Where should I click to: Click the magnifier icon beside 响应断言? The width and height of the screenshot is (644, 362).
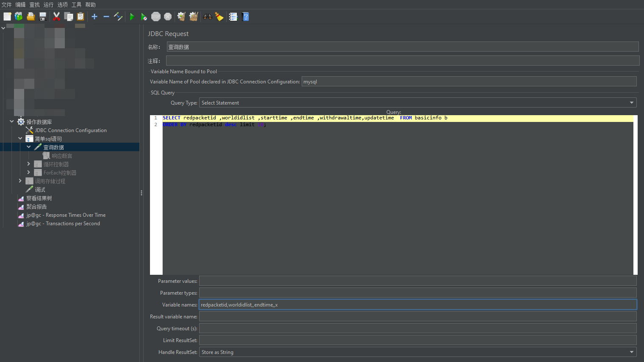pyautogui.click(x=46, y=156)
